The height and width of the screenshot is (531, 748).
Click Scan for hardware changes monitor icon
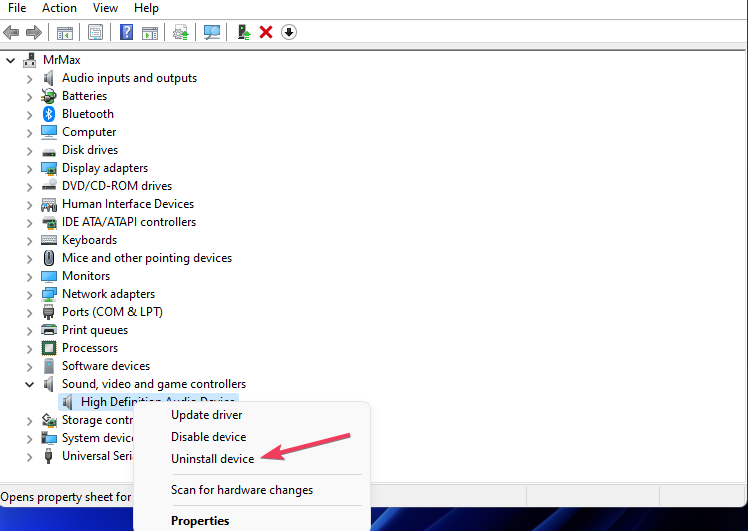tap(211, 32)
